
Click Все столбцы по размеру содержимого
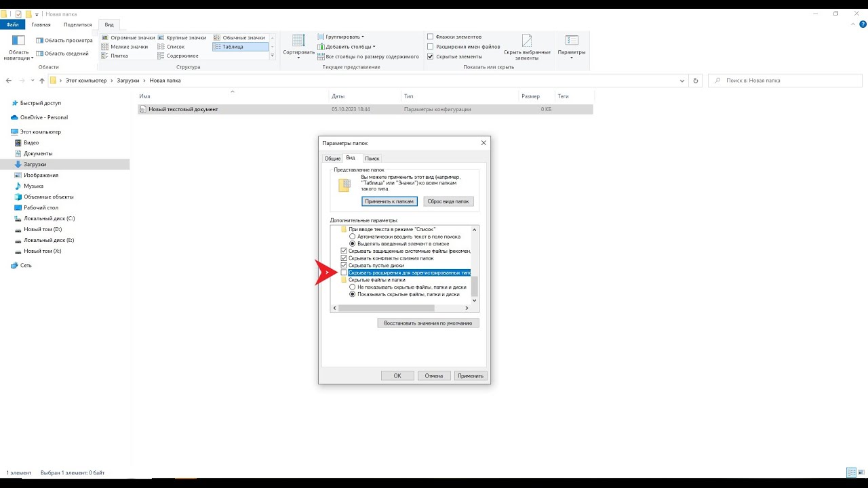[368, 57]
